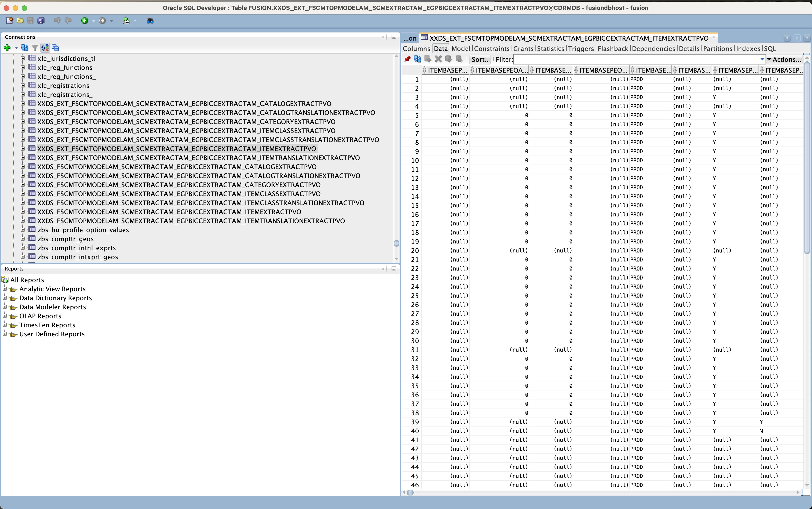Commit pending changes to the database
812x509 pixels.
(x=449, y=59)
